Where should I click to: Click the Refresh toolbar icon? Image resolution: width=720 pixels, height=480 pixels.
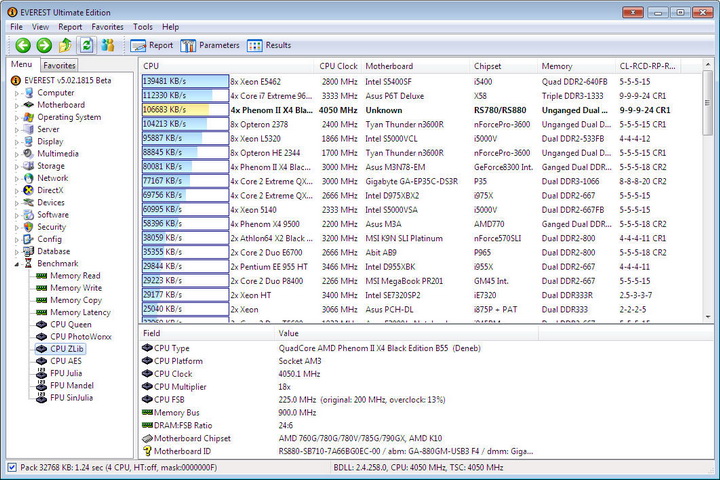pos(87,45)
